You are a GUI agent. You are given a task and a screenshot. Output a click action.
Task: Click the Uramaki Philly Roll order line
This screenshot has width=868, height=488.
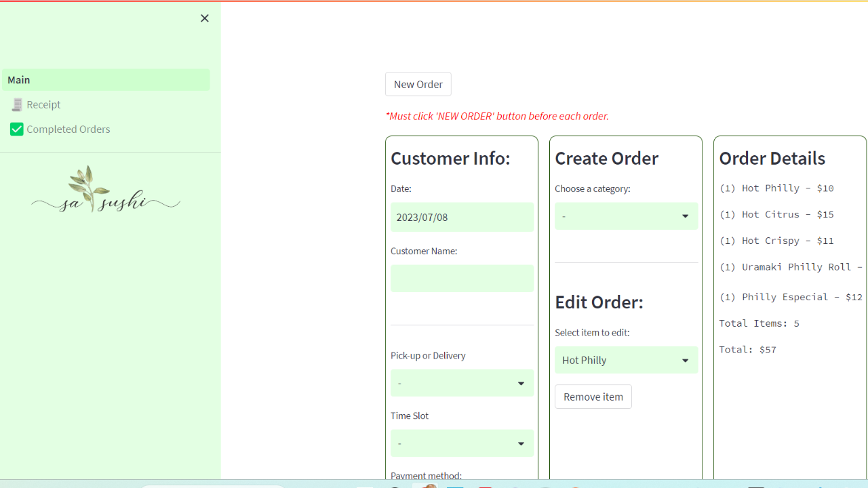point(790,267)
